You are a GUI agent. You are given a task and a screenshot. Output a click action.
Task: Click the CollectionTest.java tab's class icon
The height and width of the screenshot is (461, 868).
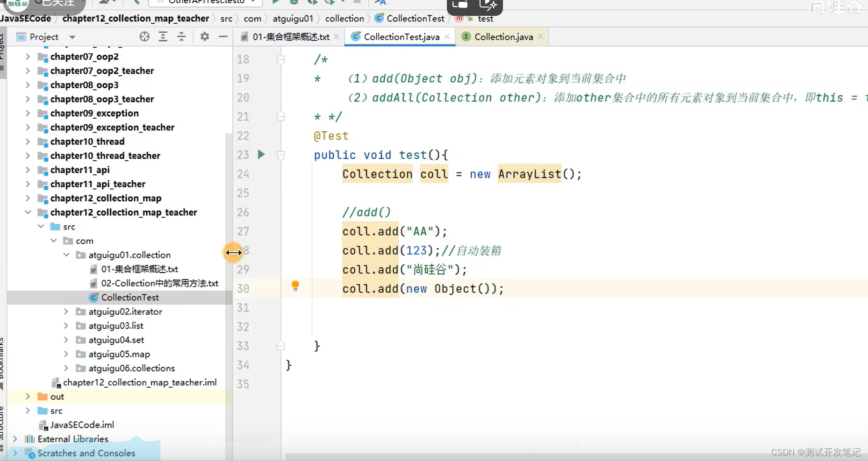(356, 36)
